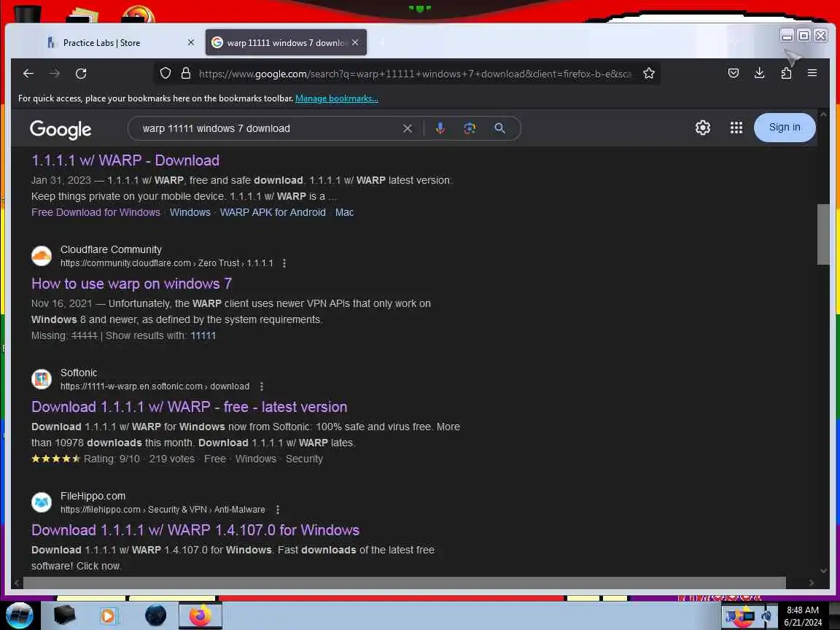The image size is (840, 630).
Task: Open Google quick settings gear
Action: click(x=703, y=128)
